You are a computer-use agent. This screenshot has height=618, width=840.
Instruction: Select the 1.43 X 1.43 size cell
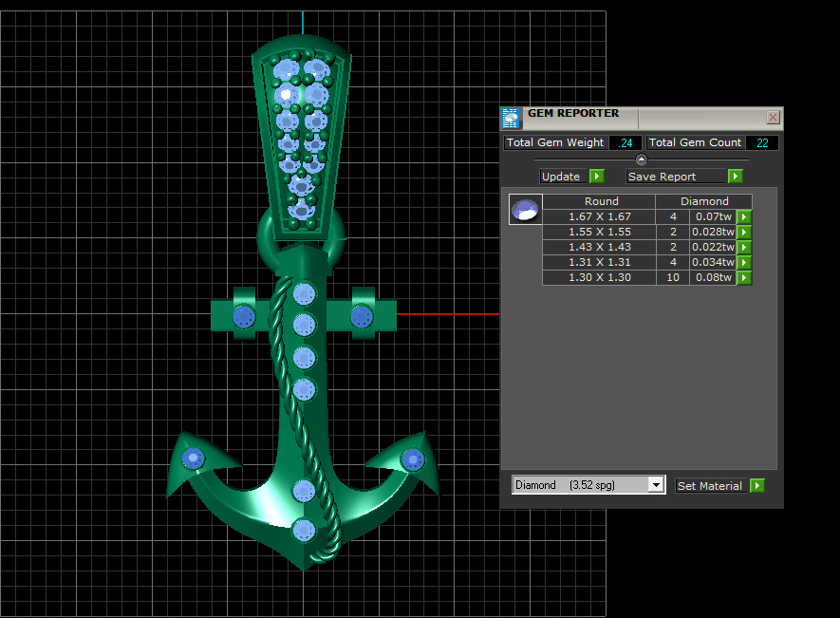point(600,247)
